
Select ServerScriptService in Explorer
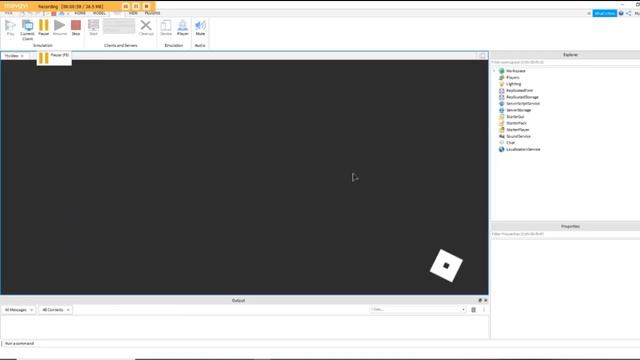[523, 104]
